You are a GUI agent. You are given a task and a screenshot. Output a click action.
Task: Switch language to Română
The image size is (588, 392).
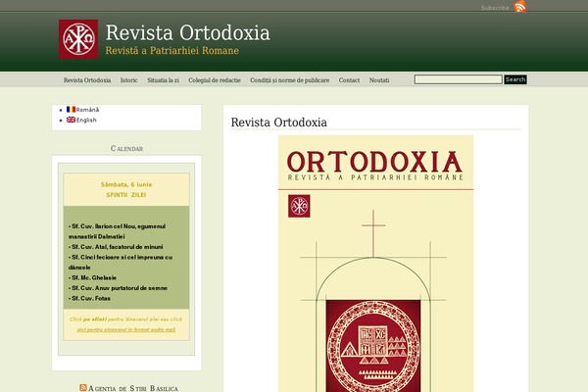(x=87, y=110)
